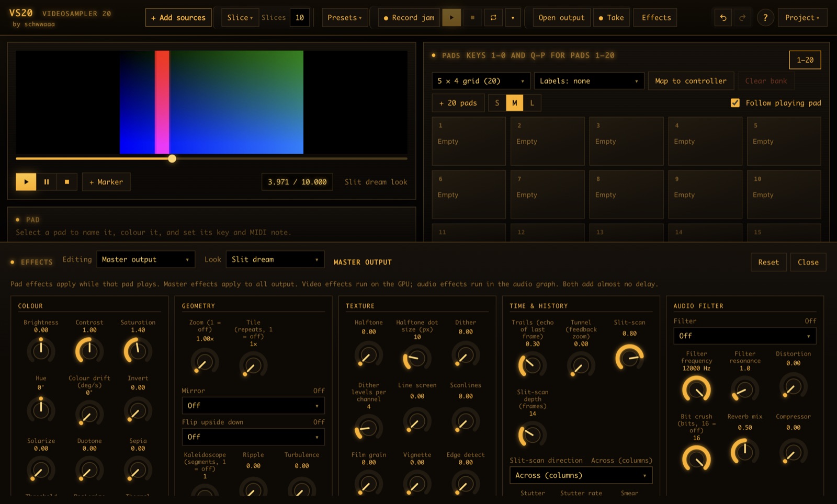
Task: Open the Audio Filter type dropdown
Action: tap(745, 336)
